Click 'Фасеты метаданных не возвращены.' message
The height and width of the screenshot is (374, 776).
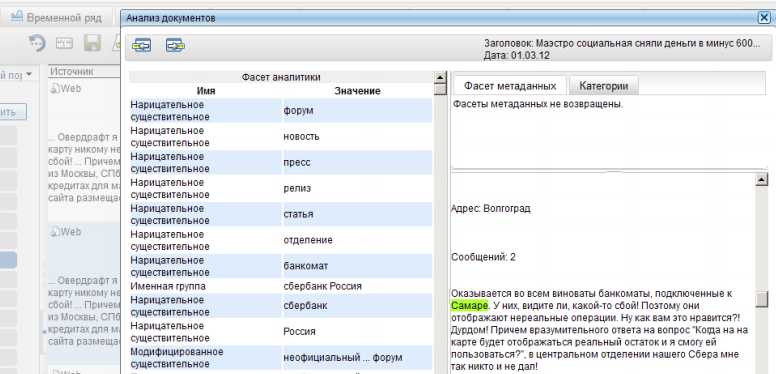click(x=538, y=104)
